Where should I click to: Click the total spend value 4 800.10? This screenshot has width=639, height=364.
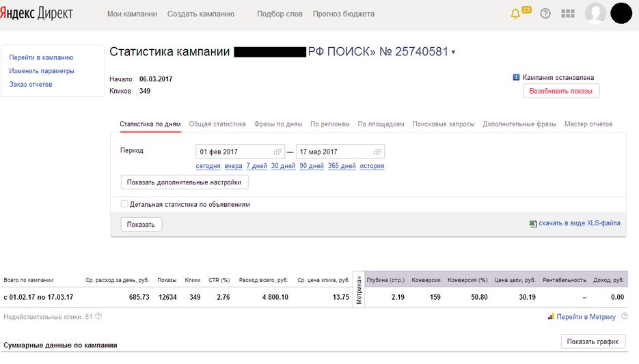pos(275,297)
